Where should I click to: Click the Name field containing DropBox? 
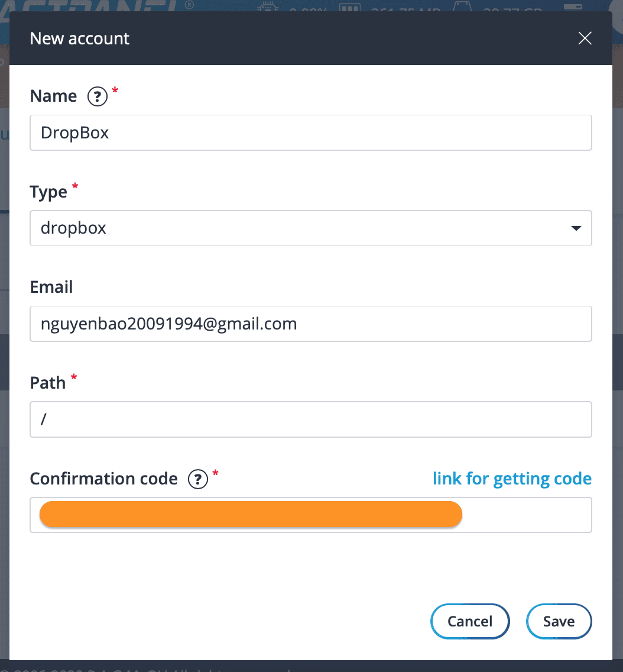311,133
